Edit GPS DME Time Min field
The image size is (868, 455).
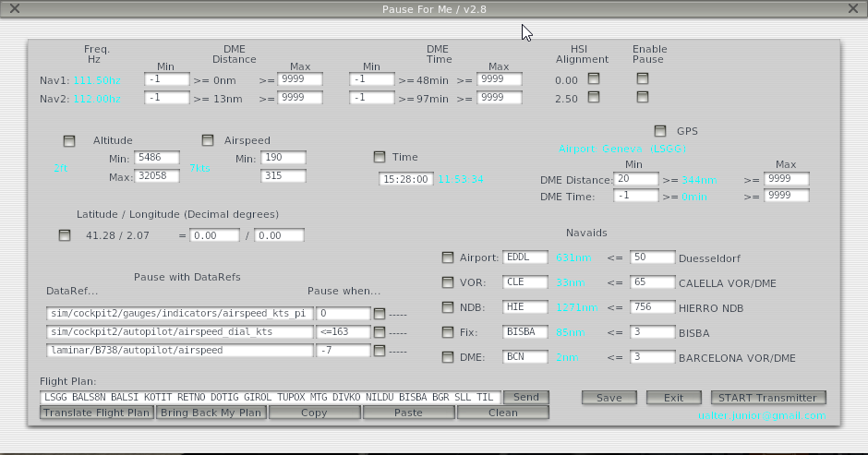[636, 196]
